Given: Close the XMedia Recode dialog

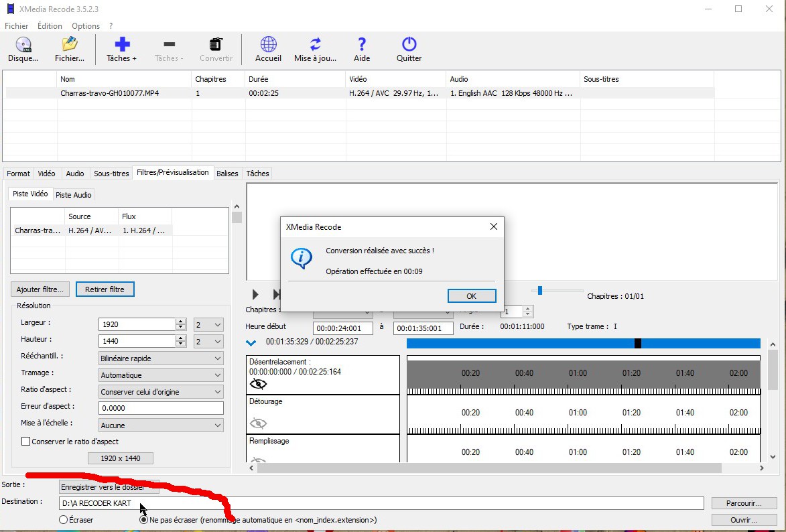Looking at the screenshot, I should (493, 226).
